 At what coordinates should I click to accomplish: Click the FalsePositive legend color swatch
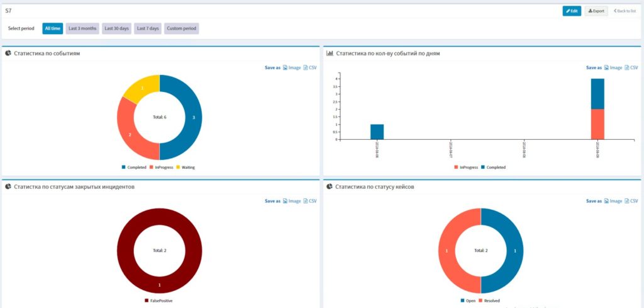tap(147, 300)
